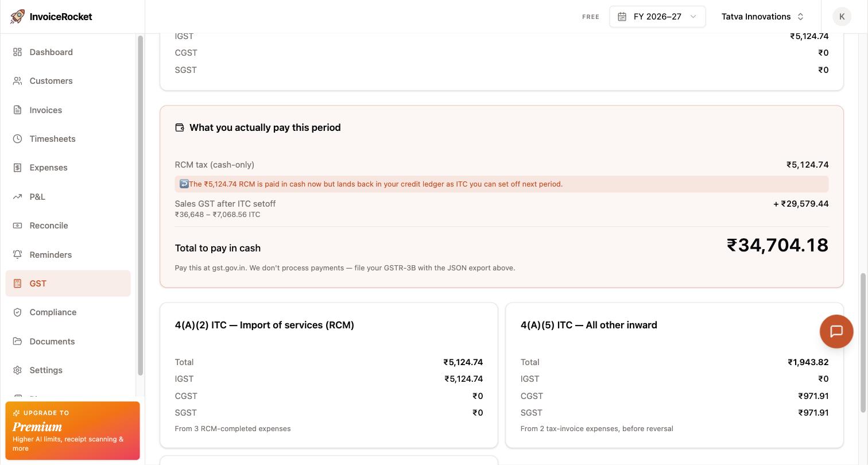Image resolution: width=868 pixels, height=465 pixels.
Task: Click the ₹34,704.18 total amount
Action: tap(777, 245)
